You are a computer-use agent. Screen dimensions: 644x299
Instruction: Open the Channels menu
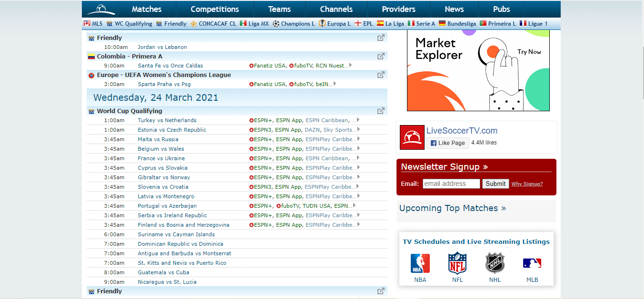pos(337,9)
